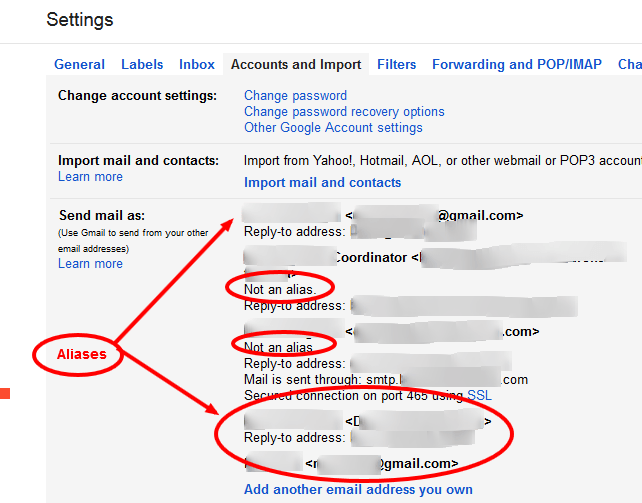The height and width of the screenshot is (503, 642).
Task: Open Change password recovery options
Action: pos(344,112)
